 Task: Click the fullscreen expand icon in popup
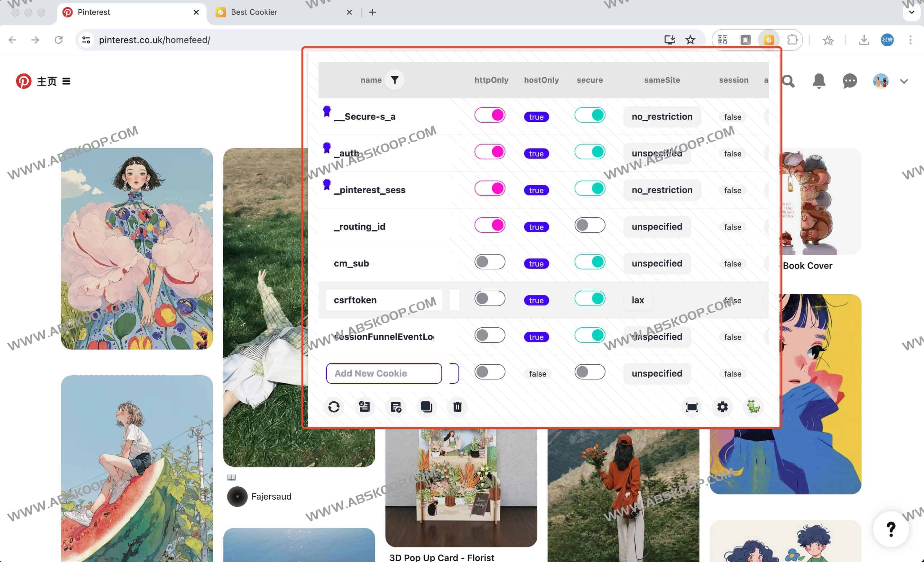click(691, 407)
